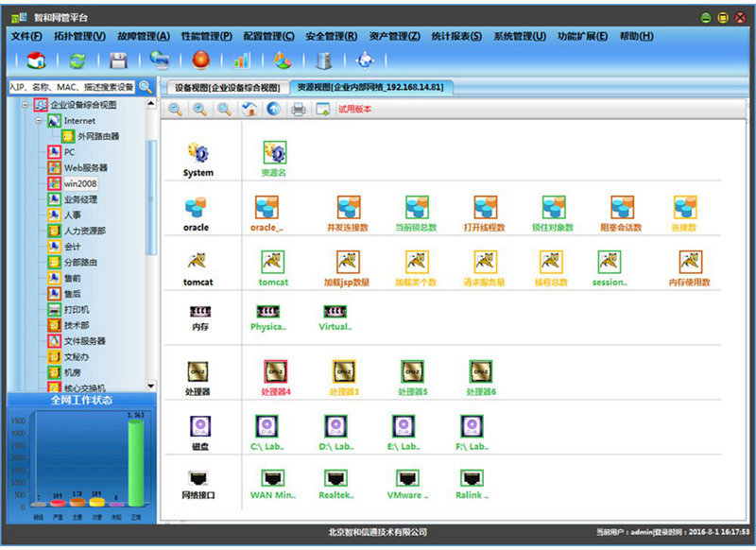Open the 拓扑管理(V) menu

coord(79,36)
